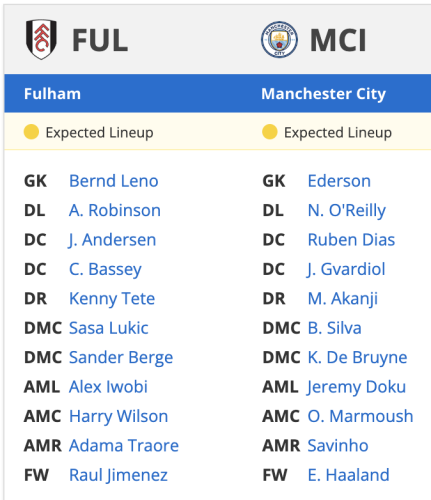Open E. Haaland's player profile
This screenshot has width=431, height=500.
pos(348,475)
